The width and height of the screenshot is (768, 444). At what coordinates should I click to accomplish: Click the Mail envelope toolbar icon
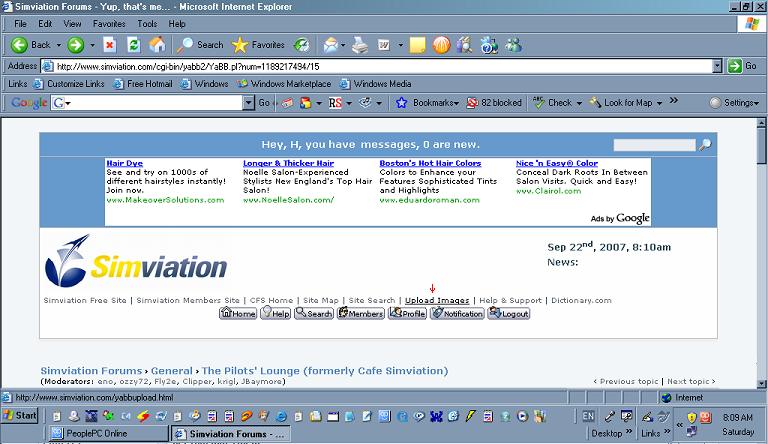tap(331, 45)
